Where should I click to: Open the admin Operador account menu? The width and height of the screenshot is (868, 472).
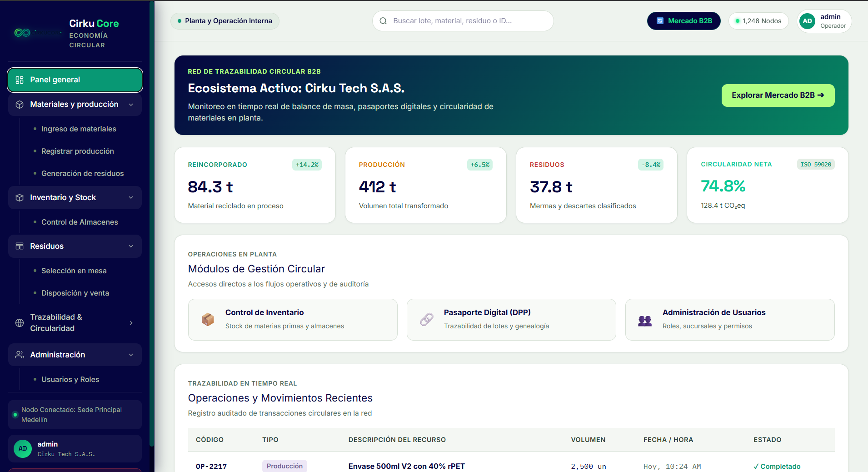pyautogui.click(x=824, y=21)
